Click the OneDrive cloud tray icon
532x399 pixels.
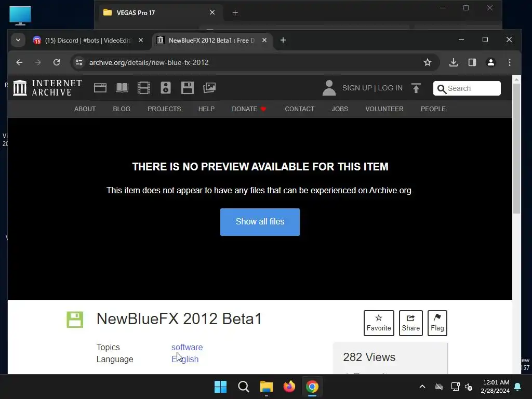click(439, 387)
